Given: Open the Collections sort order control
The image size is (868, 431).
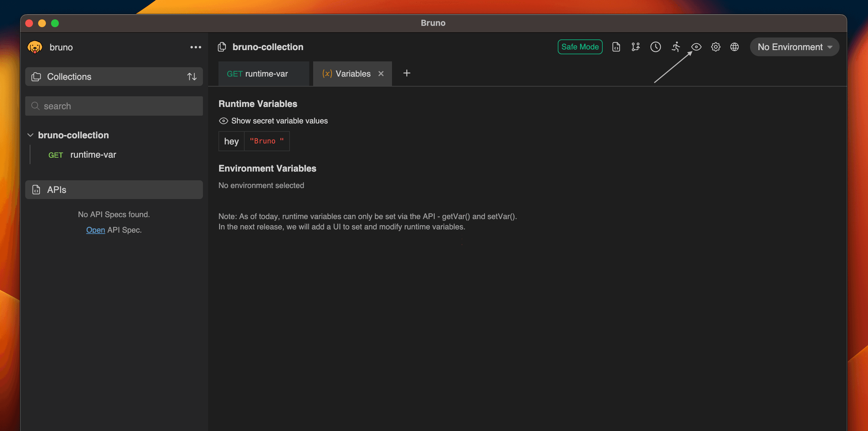Looking at the screenshot, I should pos(192,77).
